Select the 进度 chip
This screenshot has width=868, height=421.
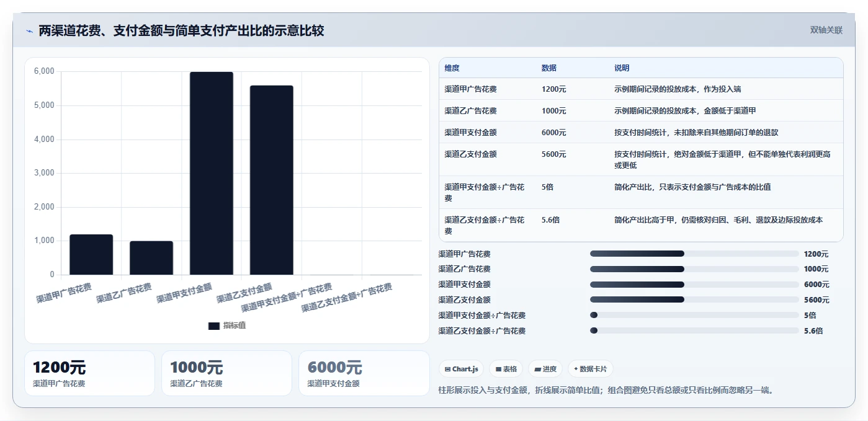[x=545, y=369]
